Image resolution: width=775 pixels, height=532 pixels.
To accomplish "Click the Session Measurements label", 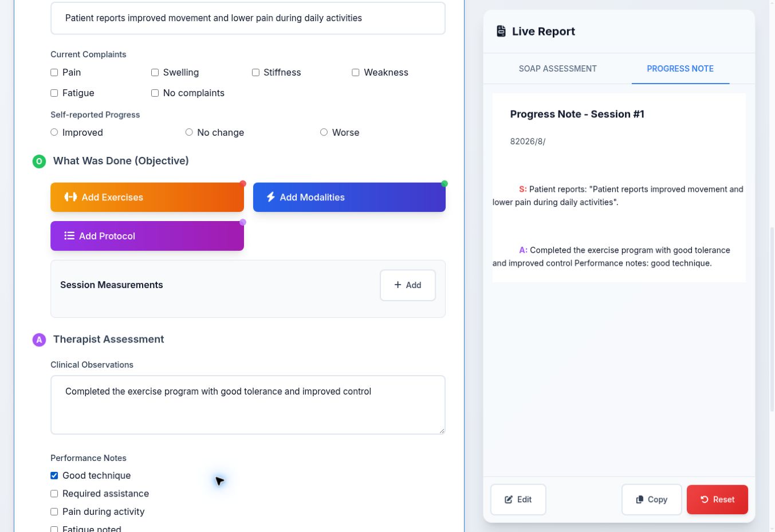I will [x=112, y=285].
